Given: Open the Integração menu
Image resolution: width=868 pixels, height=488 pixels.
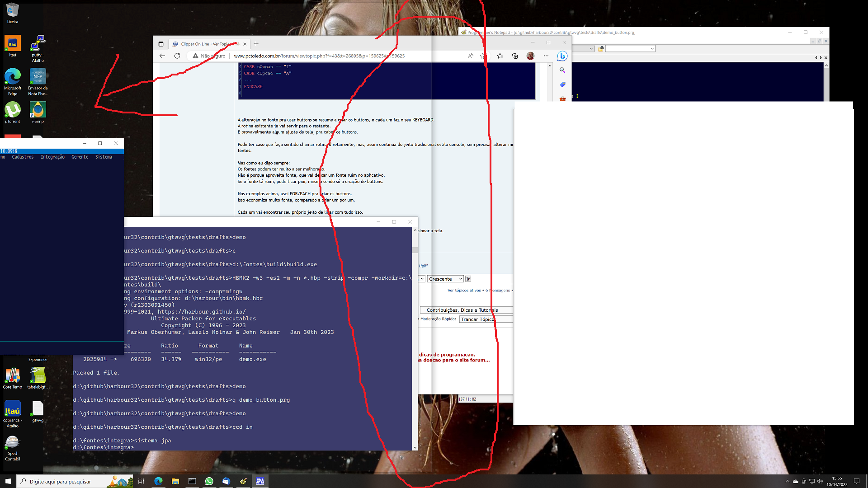Looking at the screenshot, I should tap(52, 157).
